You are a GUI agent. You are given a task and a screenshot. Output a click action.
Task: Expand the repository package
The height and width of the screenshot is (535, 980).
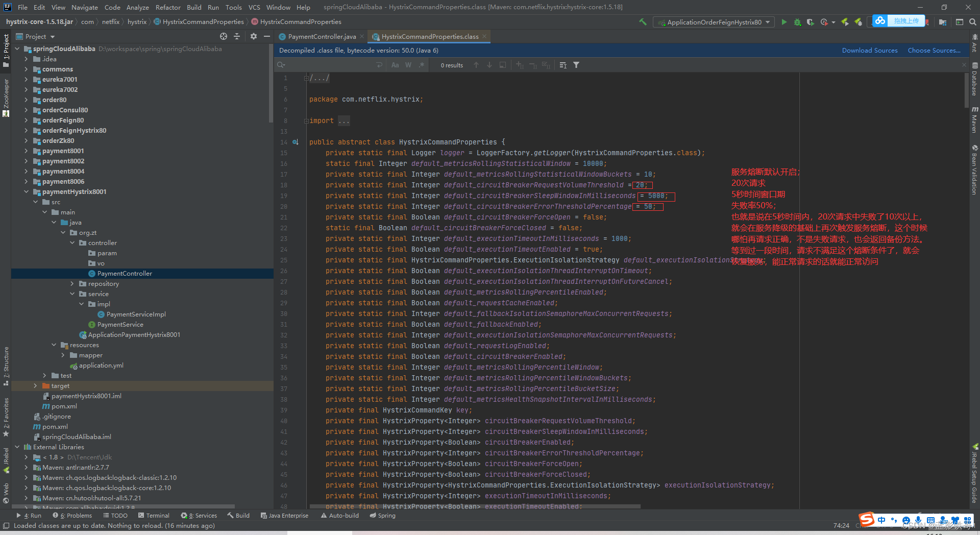pos(72,283)
